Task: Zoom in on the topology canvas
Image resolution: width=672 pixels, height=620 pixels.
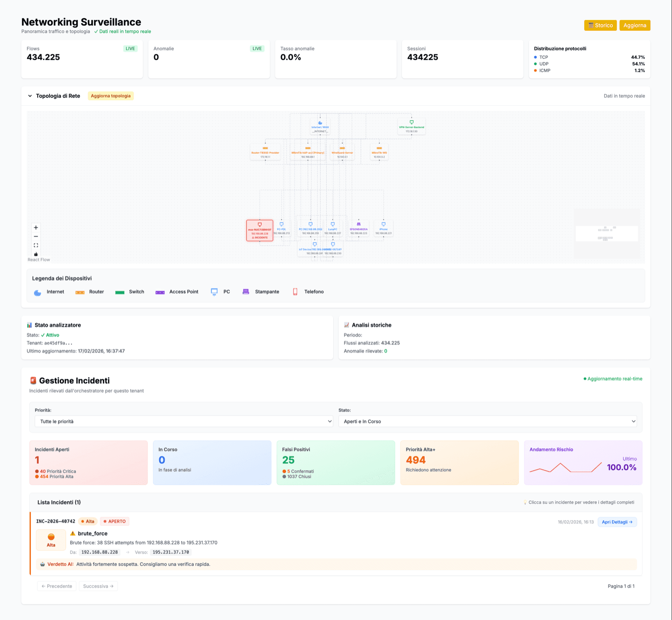Action: pyautogui.click(x=36, y=228)
